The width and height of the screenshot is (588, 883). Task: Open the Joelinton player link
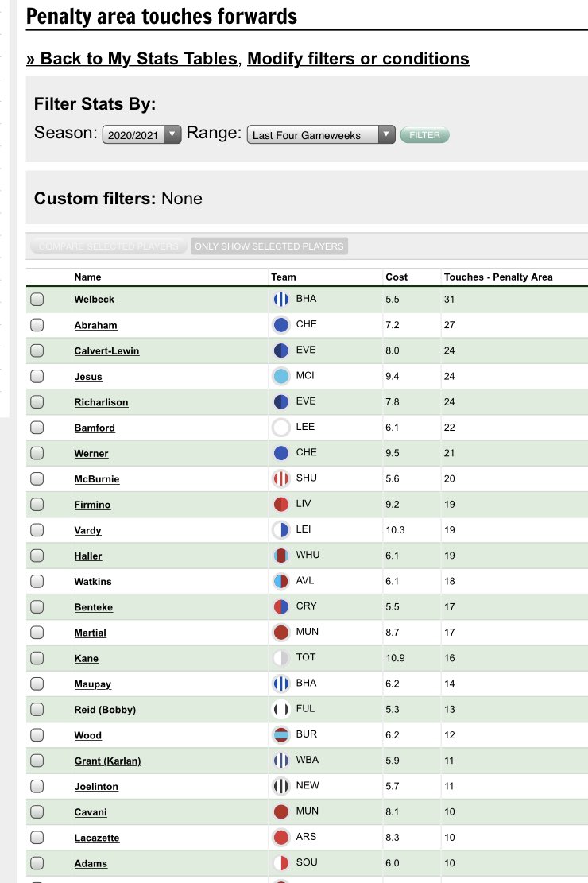point(96,787)
